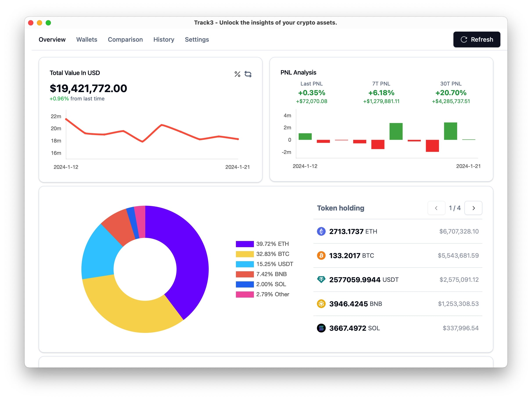This screenshot has width=532, height=400.
Task: Click the yellow BTC legend swatch
Action: (244, 254)
